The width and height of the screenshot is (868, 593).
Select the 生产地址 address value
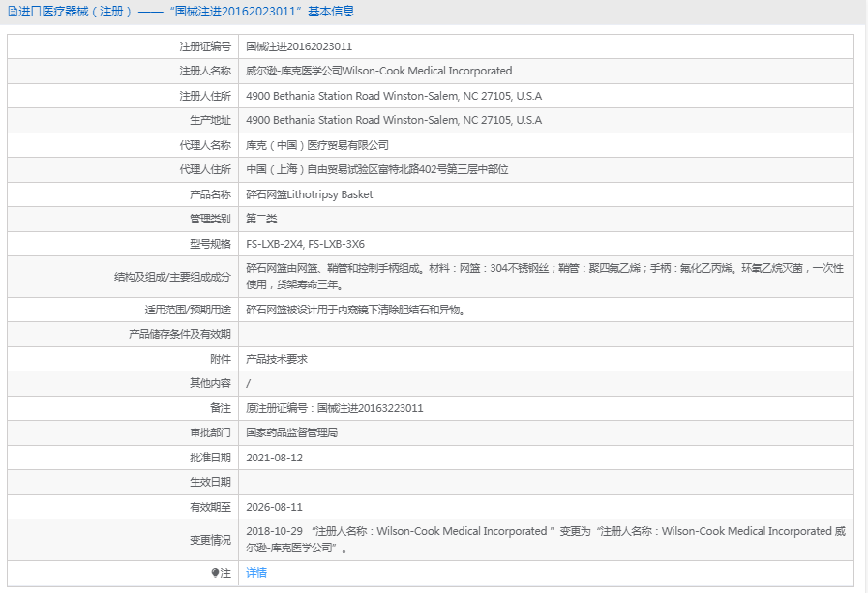pos(394,120)
